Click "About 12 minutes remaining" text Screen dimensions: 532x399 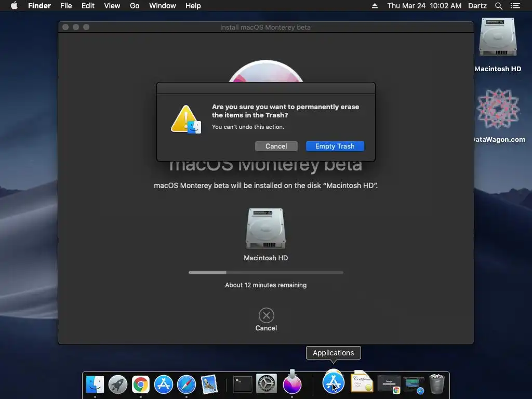[265, 285]
